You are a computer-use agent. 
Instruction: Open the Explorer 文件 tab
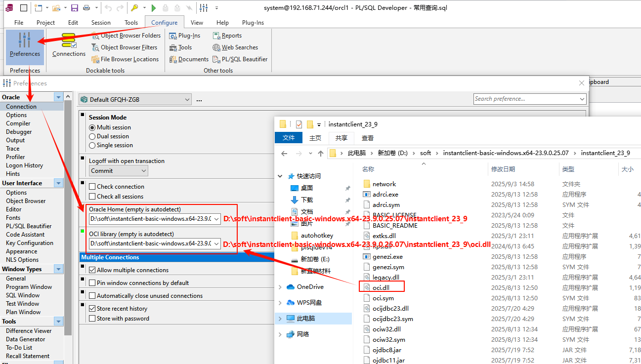(289, 138)
